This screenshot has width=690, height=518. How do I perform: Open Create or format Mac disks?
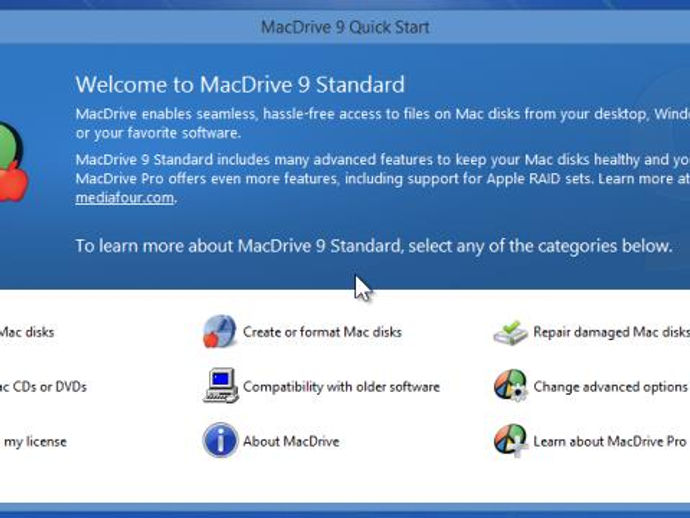(322, 332)
